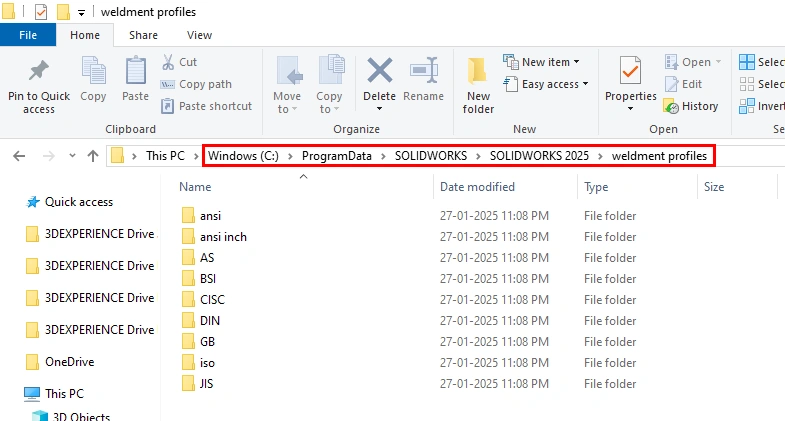Click the Paste clipboard icon
785x421 pixels.
pyautogui.click(x=135, y=71)
